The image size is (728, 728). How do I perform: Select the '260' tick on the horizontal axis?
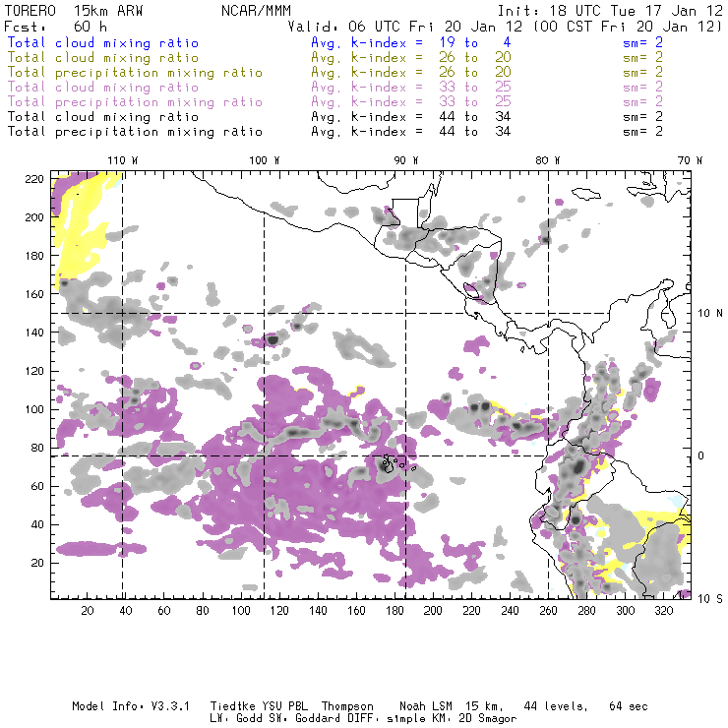(x=548, y=611)
